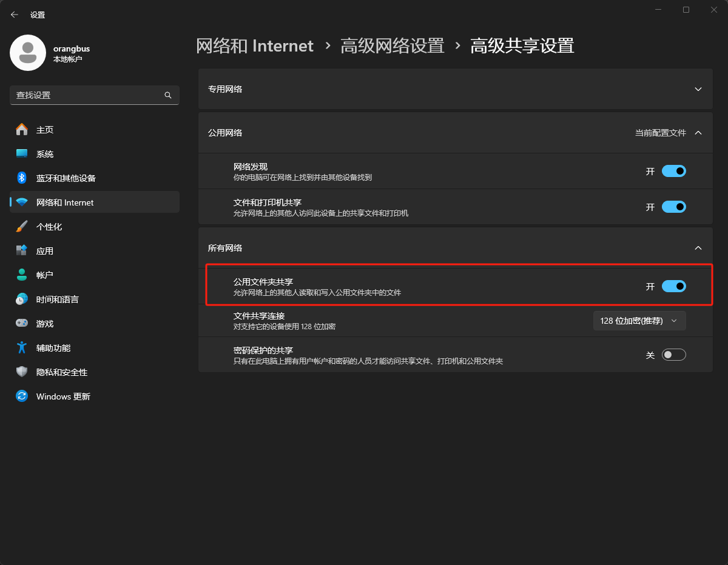The image size is (728, 565).
Task: Open 帐户 via person icon
Action: click(x=22, y=275)
